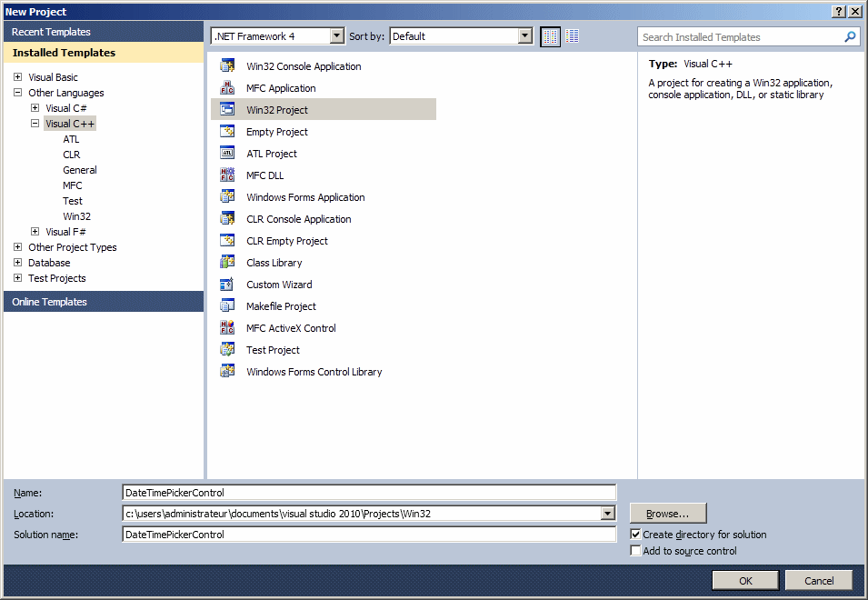Switch to small icons view

(x=550, y=36)
